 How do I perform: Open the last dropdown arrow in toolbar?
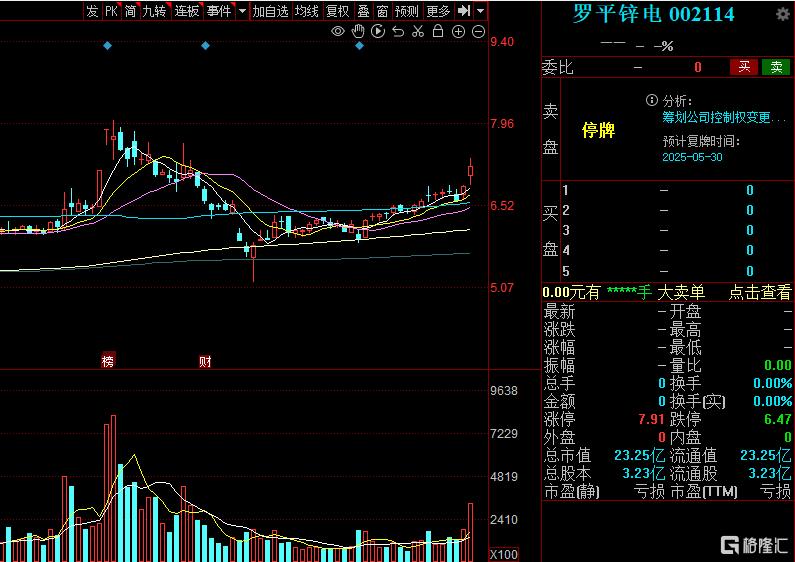481,11
